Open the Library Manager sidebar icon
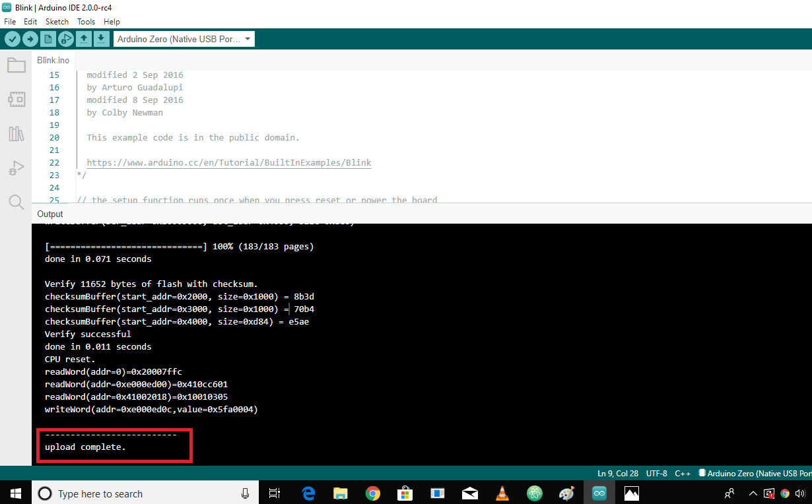The height and width of the screenshot is (504, 812). pyautogui.click(x=16, y=134)
